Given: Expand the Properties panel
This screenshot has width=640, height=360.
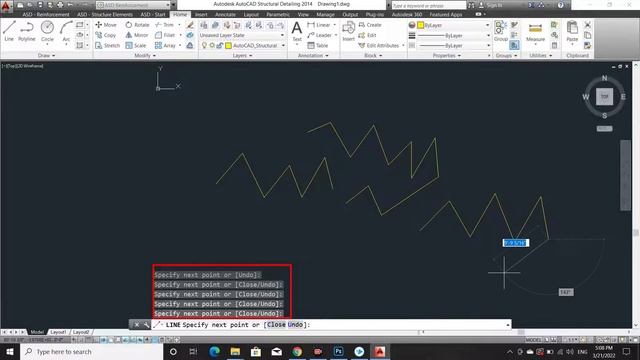Looking at the screenshot, I should [447, 56].
